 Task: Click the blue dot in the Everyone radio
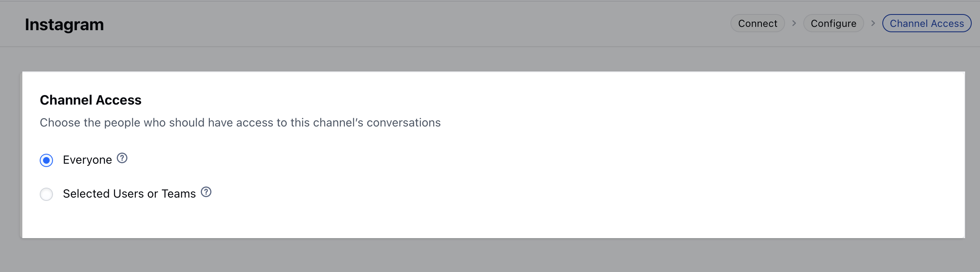tap(46, 160)
